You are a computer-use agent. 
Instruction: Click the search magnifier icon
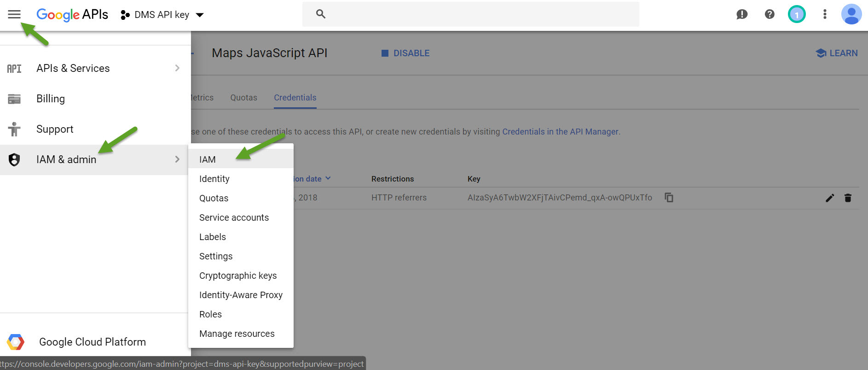click(321, 14)
